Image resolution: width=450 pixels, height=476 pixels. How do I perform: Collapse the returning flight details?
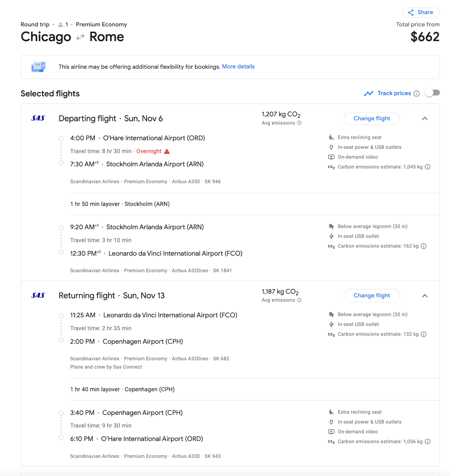tap(425, 296)
